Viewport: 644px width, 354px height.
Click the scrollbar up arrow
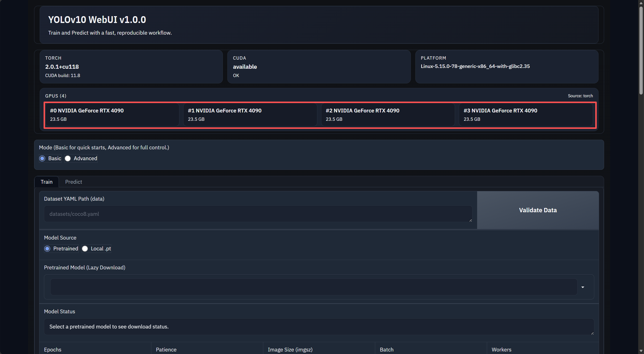[x=641, y=3]
